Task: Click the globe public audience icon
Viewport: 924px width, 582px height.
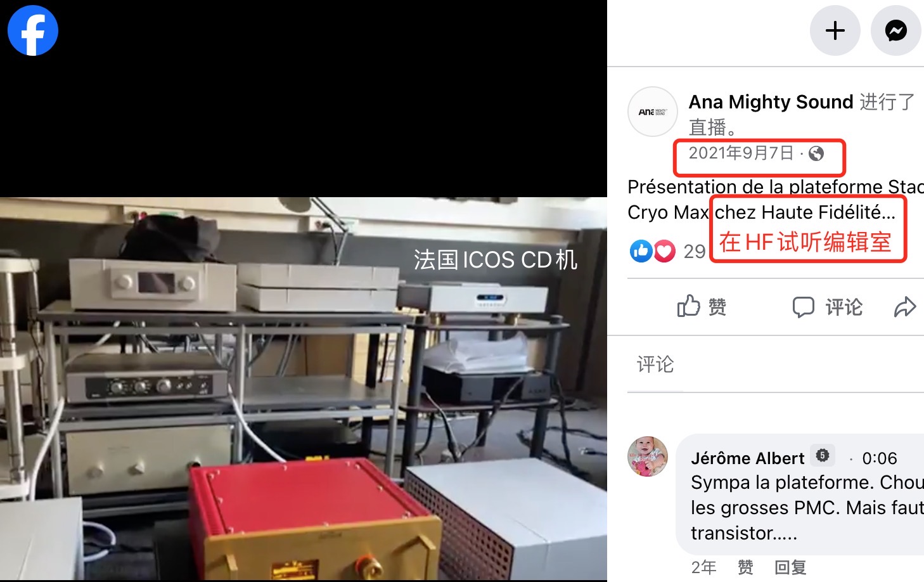Action: click(816, 153)
